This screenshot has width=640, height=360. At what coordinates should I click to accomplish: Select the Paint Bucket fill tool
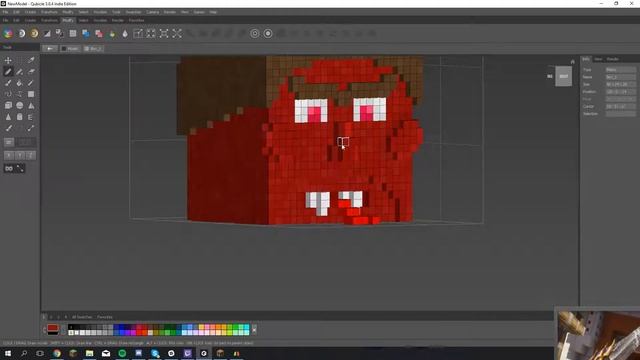[x=19, y=83]
